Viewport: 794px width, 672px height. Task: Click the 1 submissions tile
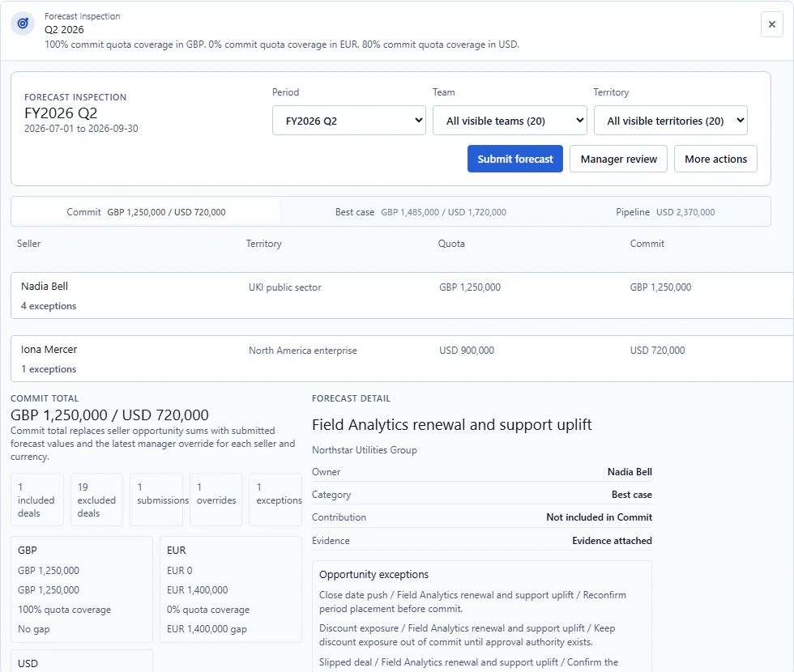click(156, 500)
